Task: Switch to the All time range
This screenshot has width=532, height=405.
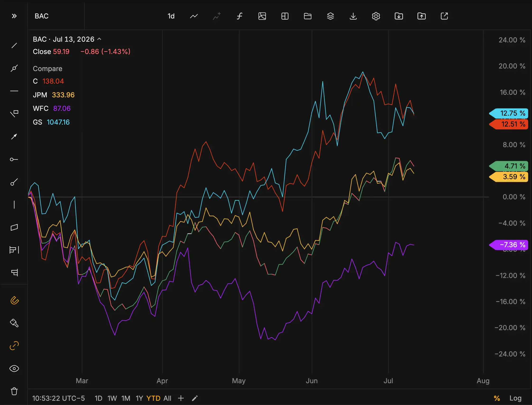Action: point(167,398)
